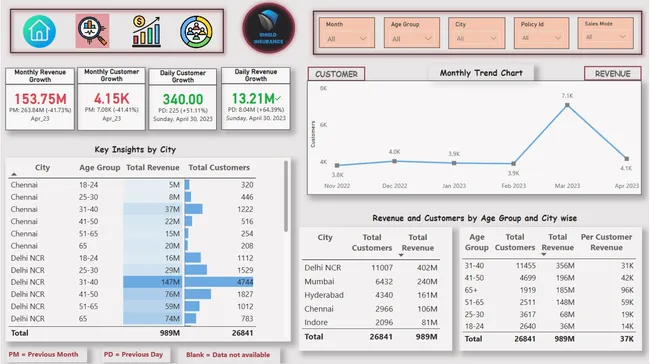The image size is (650, 364).
Task: Click the Delhi NCR 31-40 highlighted row
Action: tap(132, 282)
